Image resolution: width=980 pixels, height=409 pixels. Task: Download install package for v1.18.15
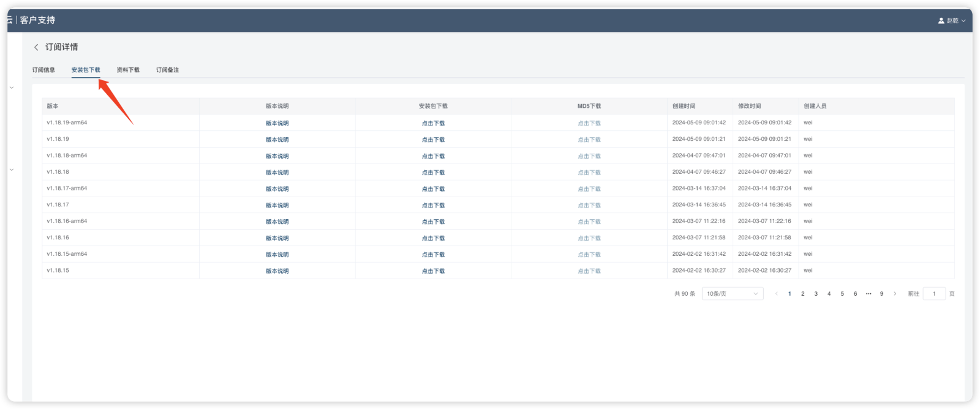coord(433,271)
